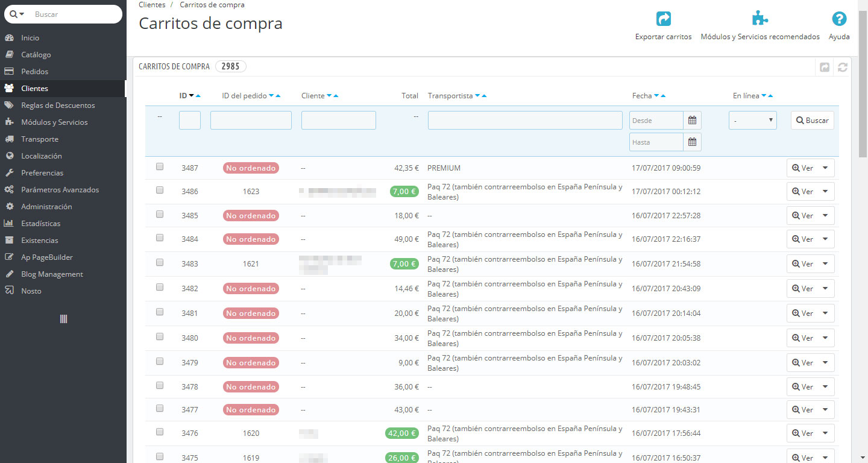This screenshot has height=463, width=868.
Task: Click the Buscar filter button
Action: click(x=813, y=121)
